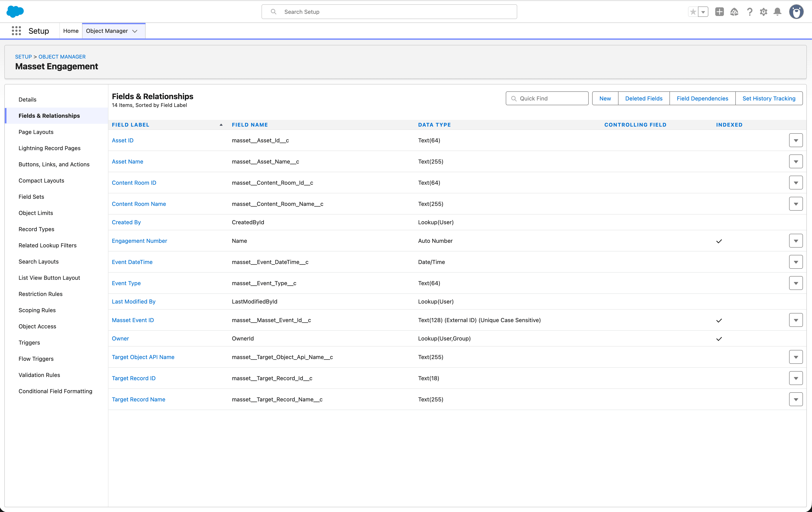Click the Salesforce cloud logo

point(15,11)
